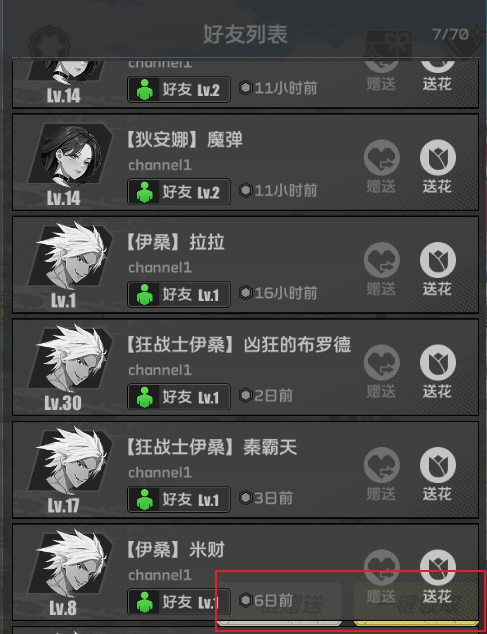Open the Lv.1 【伊桑】拉拉 avatar portrait

71,257
